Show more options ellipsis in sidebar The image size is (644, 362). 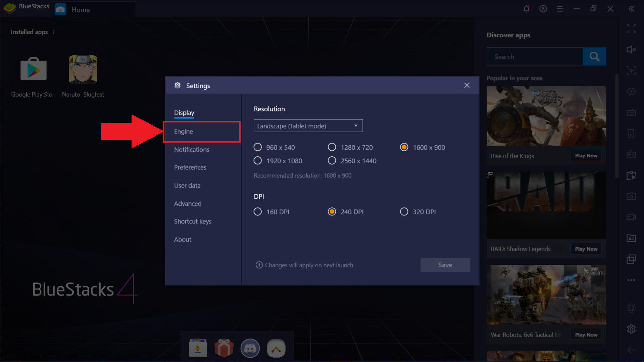[x=631, y=280]
